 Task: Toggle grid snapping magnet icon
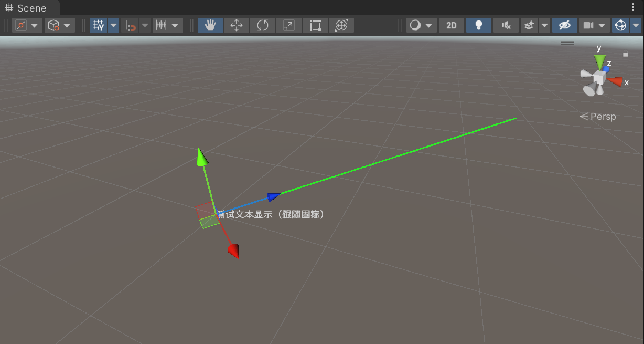tap(130, 25)
